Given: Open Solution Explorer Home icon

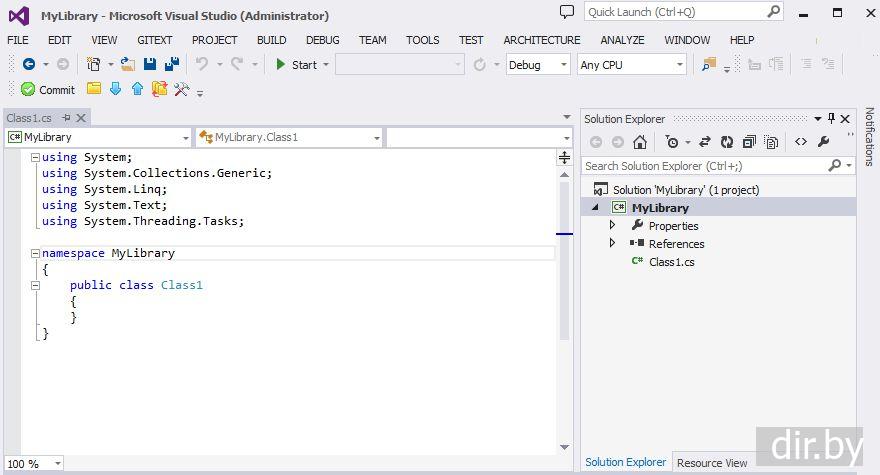Looking at the screenshot, I should coord(640,142).
